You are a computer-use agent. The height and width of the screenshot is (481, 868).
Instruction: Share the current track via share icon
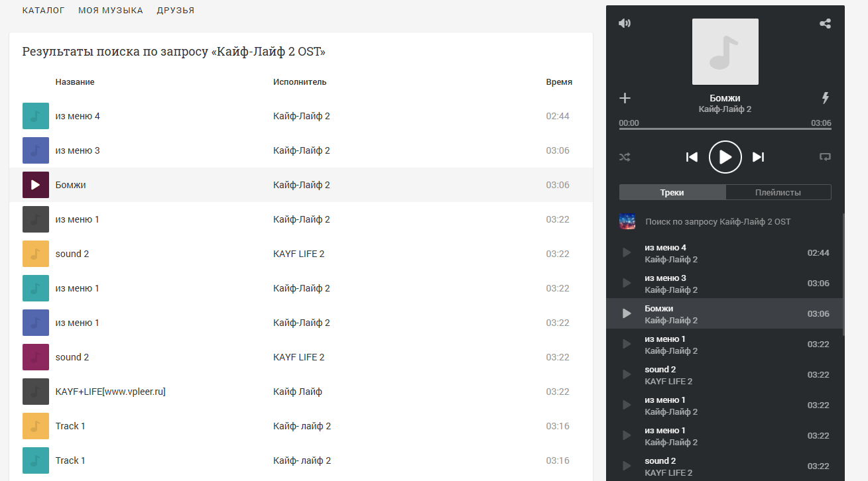(825, 23)
